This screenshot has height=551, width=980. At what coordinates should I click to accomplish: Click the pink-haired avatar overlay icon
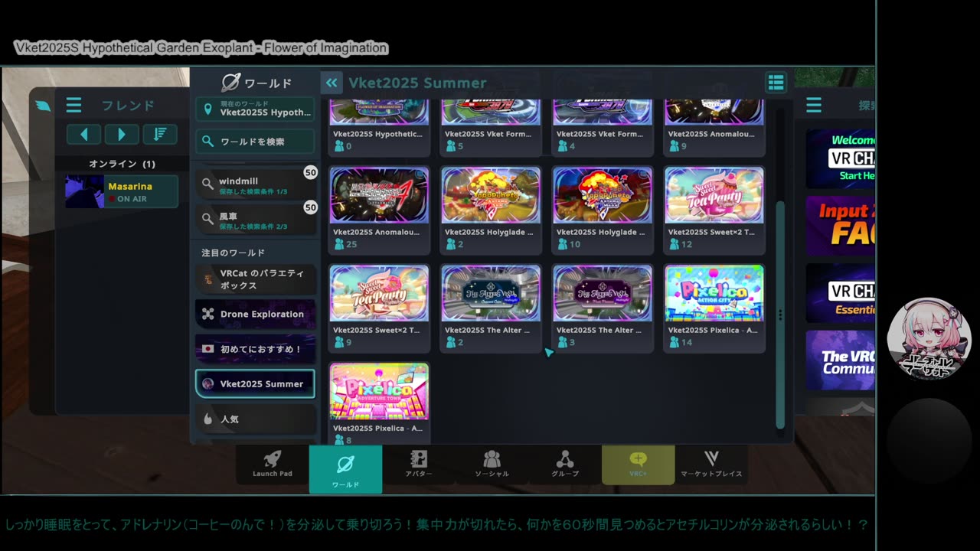(929, 339)
